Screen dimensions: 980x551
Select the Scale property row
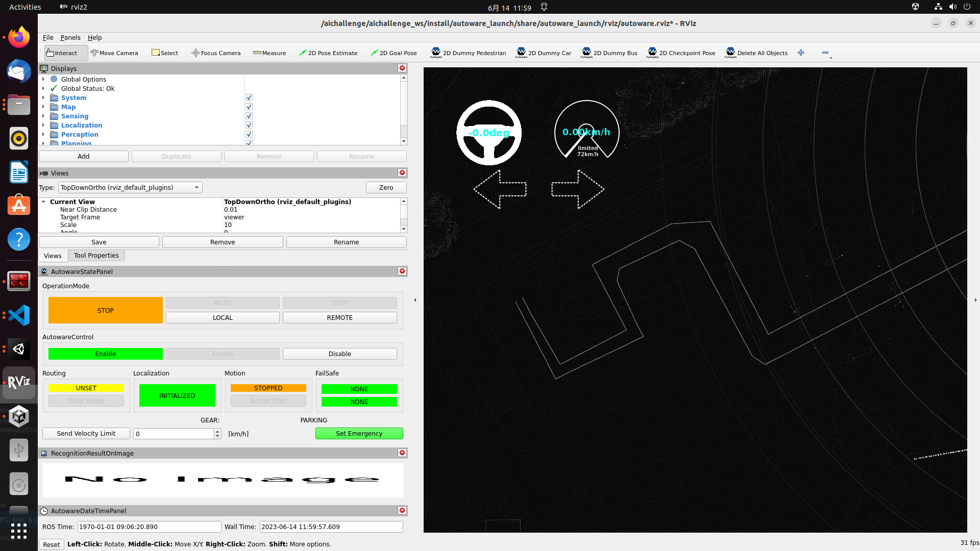[219, 225]
